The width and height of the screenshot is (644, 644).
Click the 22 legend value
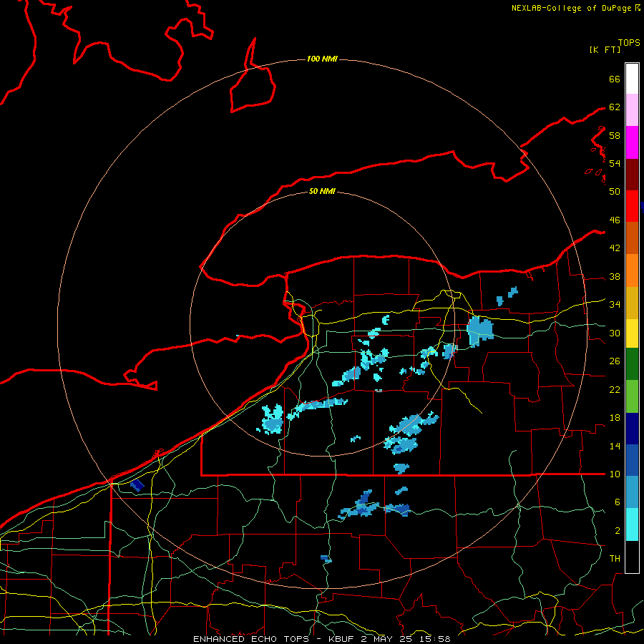pos(615,389)
